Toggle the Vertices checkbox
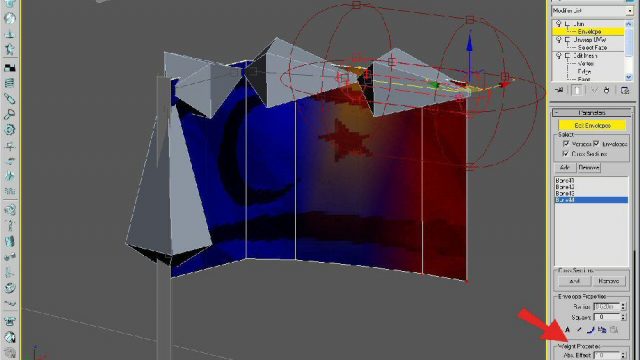 (x=566, y=144)
